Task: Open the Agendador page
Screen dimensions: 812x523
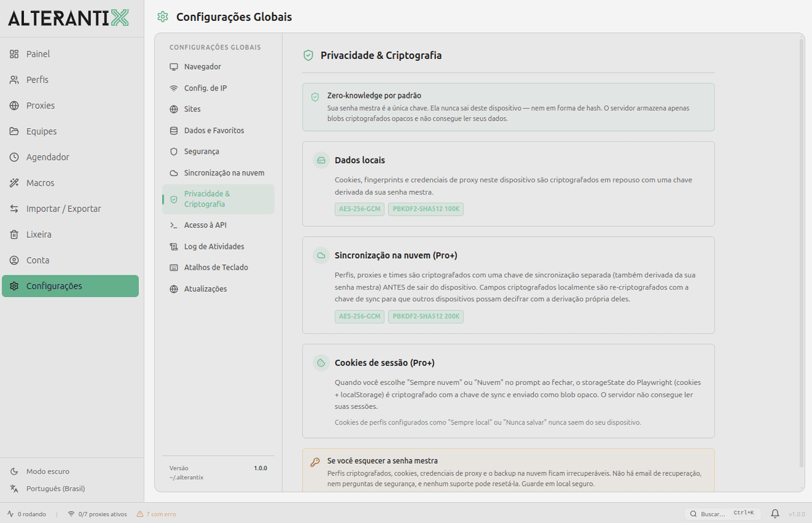Action: (x=70, y=157)
